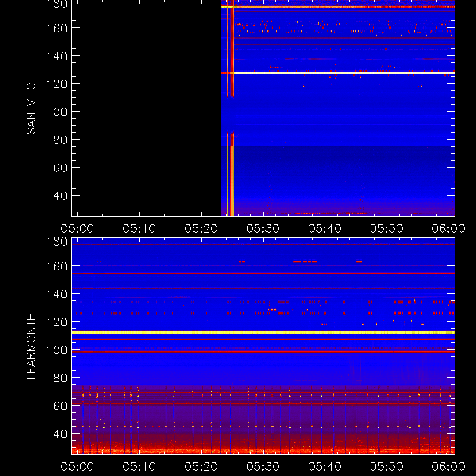Select the 140 tick label on San Vito plot
Viewport: 476px width, 476px height.
(57, 56)
